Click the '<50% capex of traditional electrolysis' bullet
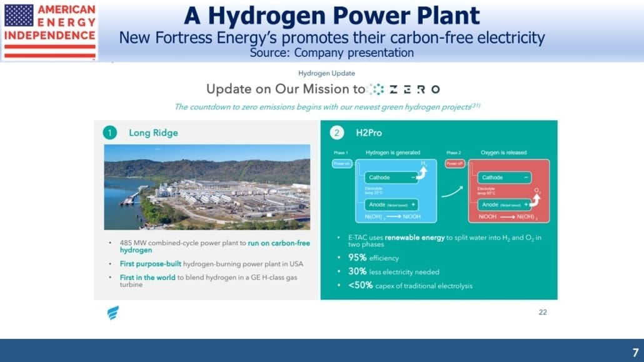Screen dimensions: 644x362 pyautogui.click(x=410, y=286)
